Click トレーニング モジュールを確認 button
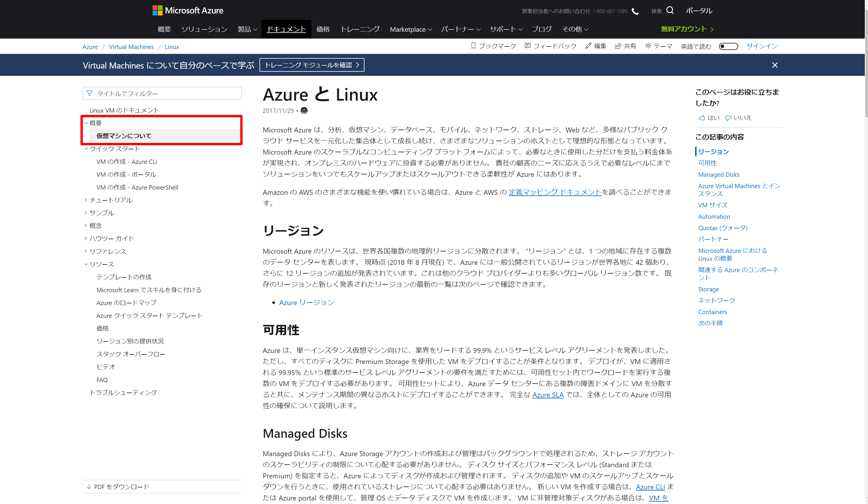 coord(311,65)
